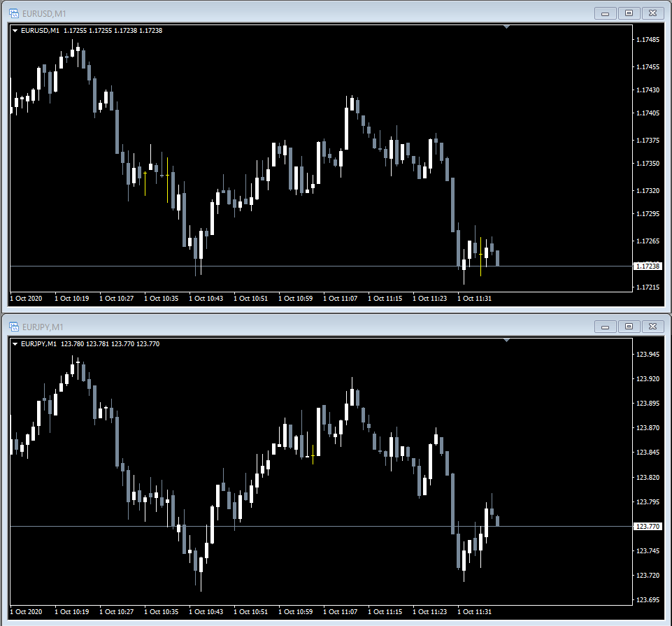Minimize the EURJPY,M1 chart window
This screenshot has height=626, width=672.
tap(605, 327)
